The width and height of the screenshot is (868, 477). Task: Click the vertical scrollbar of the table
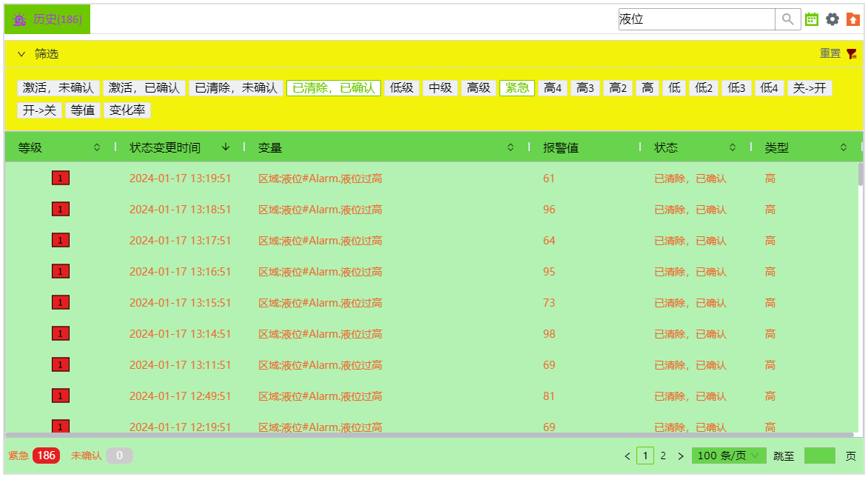pyautogui.click(x=860, y=174)
